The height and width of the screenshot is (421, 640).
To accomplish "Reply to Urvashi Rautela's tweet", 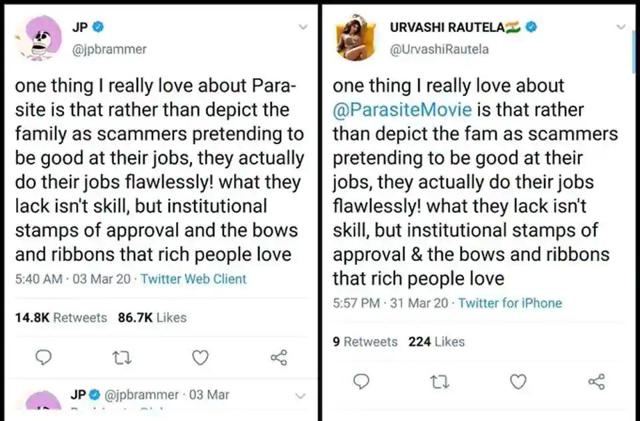I will click(x=363, y=381).
